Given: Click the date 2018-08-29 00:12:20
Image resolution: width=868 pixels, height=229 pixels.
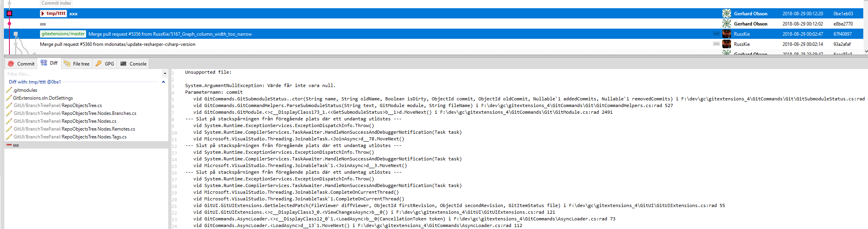Looking at the screenshot, I should click(x=803, y=14).
